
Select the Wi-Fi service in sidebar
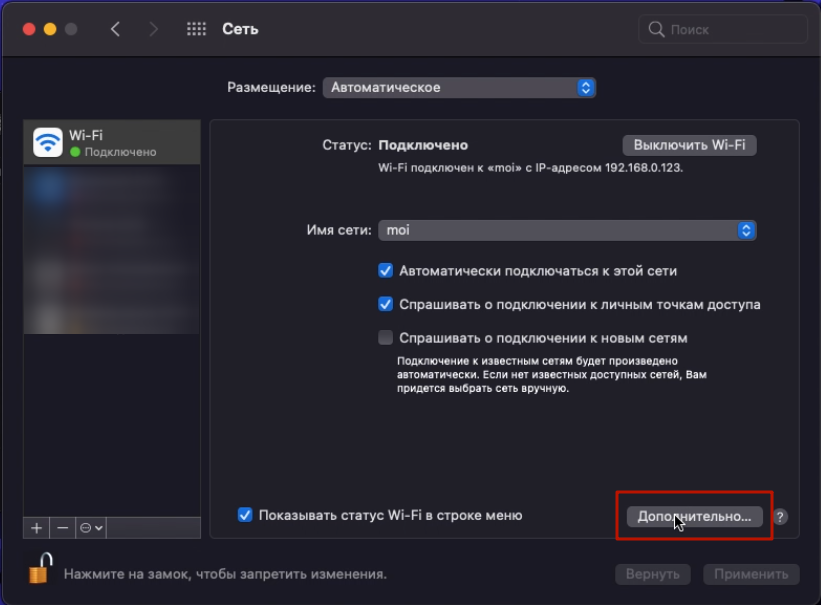coord(112,142)
